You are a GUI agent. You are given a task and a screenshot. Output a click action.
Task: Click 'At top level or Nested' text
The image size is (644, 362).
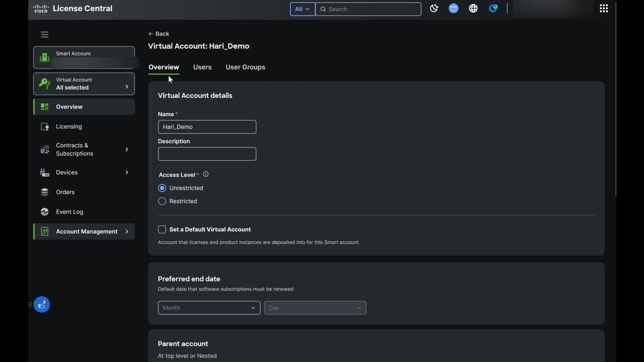tap(187, 356)
